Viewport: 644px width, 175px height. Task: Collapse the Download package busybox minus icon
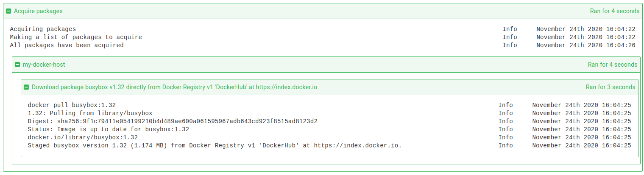pos(26,87)
